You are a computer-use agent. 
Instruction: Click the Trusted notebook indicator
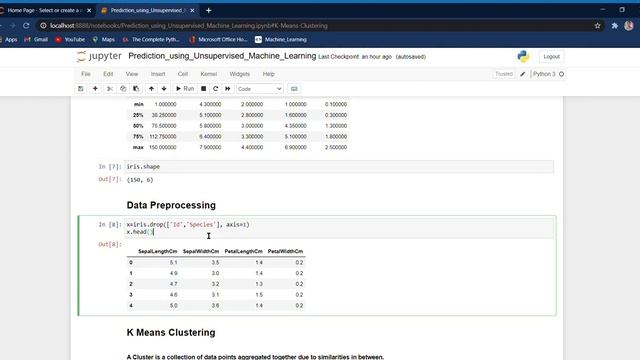click(504, 74)
